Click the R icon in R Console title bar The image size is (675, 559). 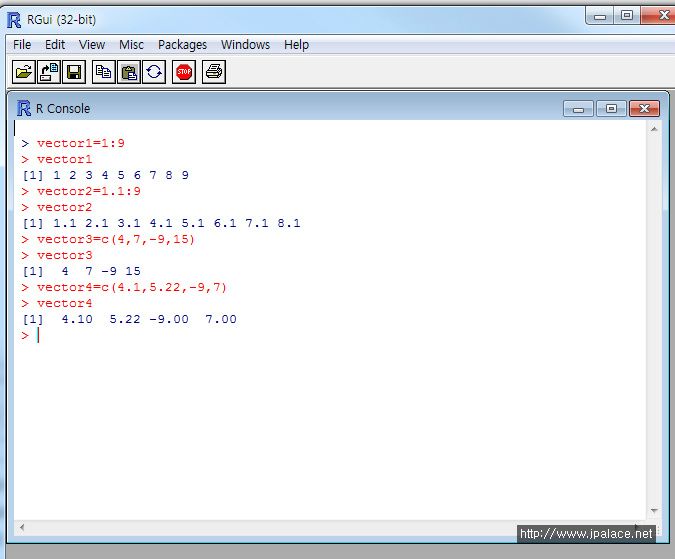24,108
